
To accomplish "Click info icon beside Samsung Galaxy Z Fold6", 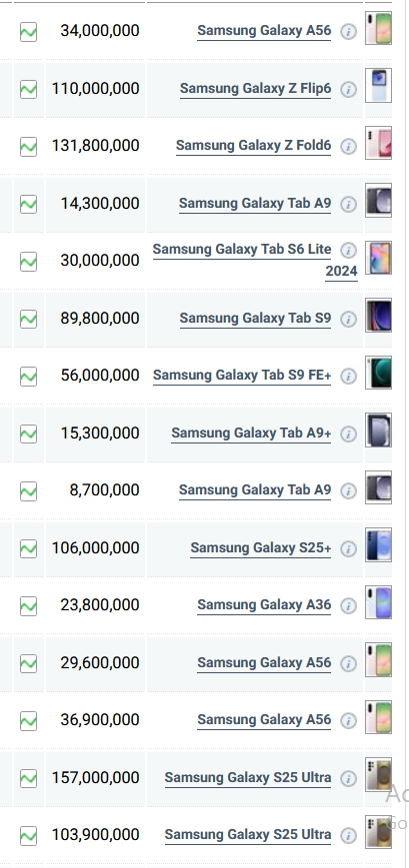I will point(348,146).
